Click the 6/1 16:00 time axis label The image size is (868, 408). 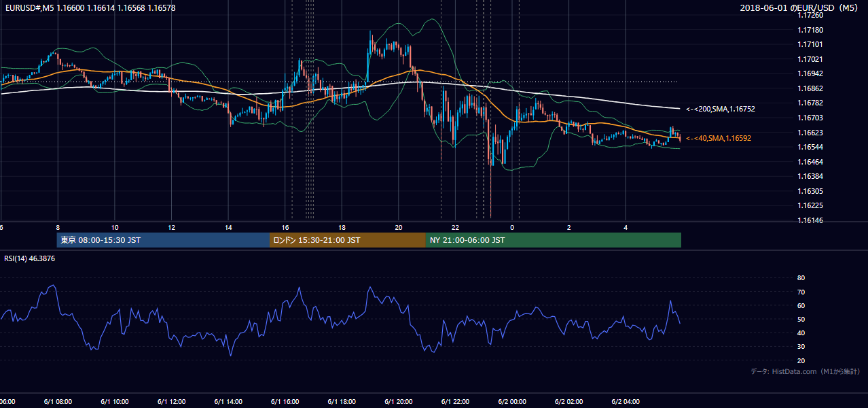pyautogui.click(x=285, y=401)
